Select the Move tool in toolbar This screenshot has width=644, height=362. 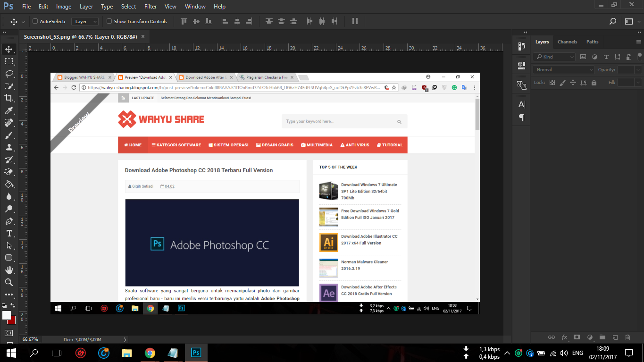pyautogui.click(x=8, y=49)
